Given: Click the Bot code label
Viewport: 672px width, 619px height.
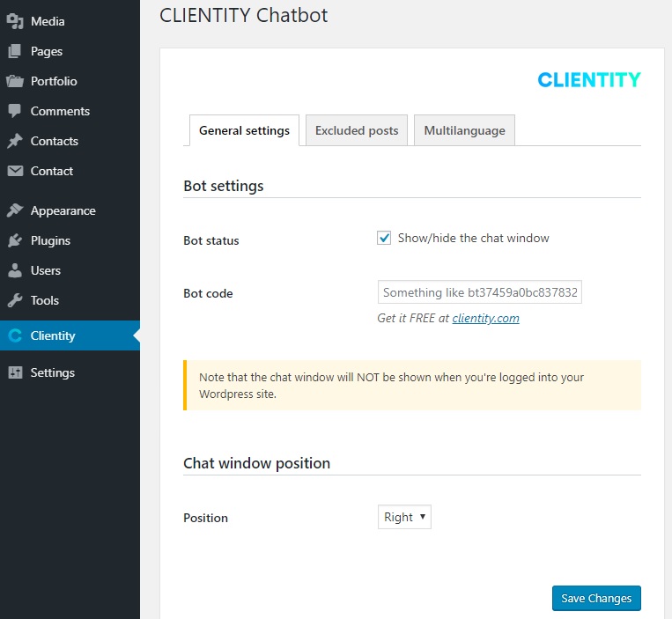Looking at the screenshot, I should [208, 293].
